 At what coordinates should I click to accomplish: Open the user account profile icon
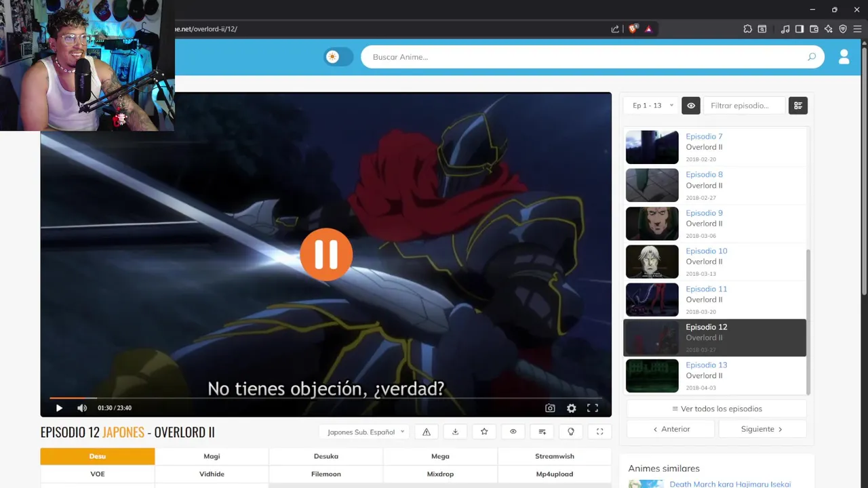[844, 57]
